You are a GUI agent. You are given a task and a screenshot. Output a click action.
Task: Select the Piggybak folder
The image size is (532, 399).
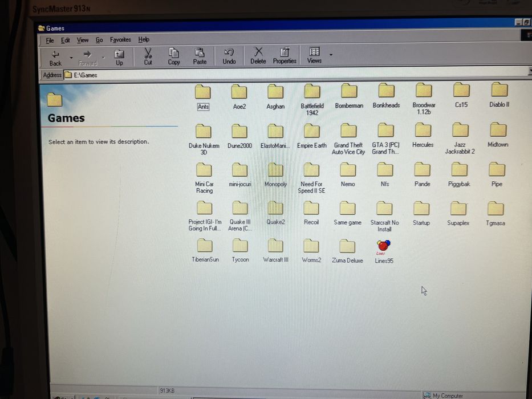pos(459,175)
